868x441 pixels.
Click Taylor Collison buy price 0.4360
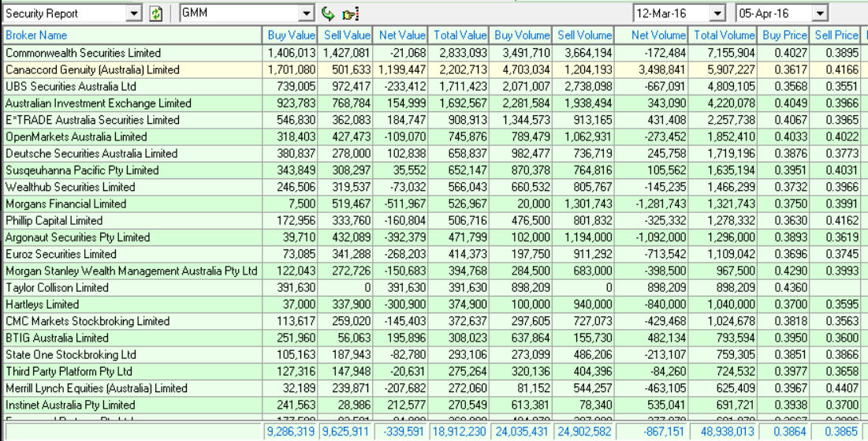790,287
